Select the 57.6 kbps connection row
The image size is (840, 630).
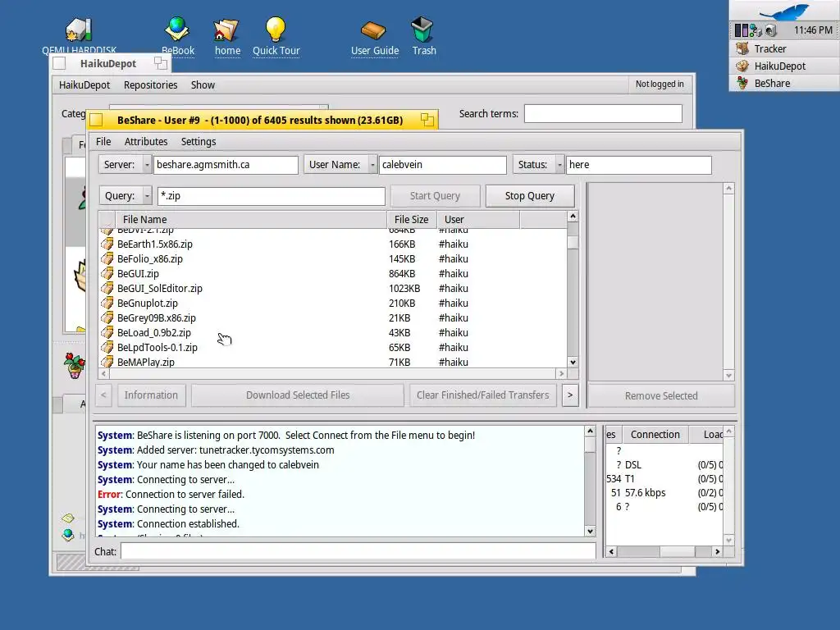click(x=664, y=493)
